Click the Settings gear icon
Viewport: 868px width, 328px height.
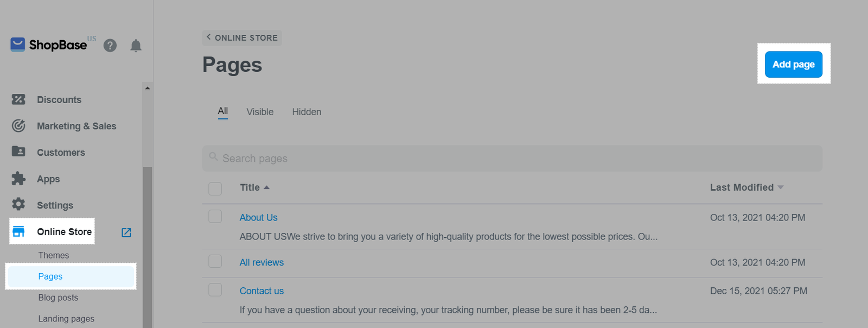coord(18,204)
